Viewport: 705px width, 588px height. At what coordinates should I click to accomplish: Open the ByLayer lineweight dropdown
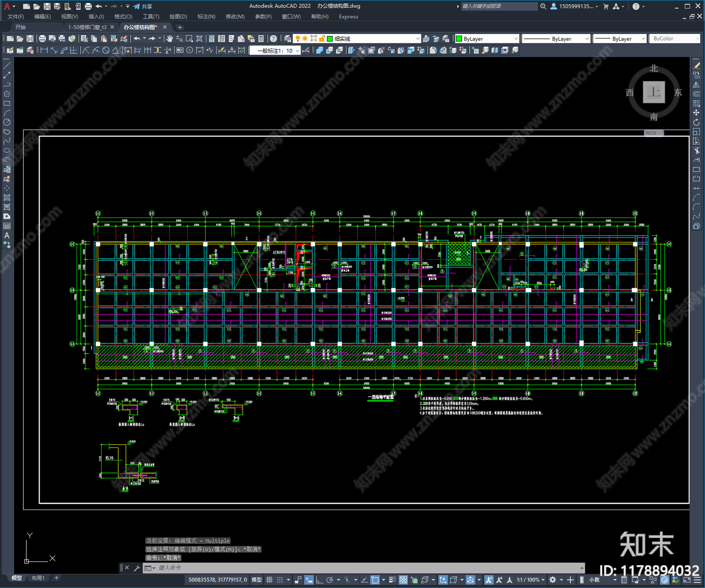pyautogui.click(x=620, y=39)
